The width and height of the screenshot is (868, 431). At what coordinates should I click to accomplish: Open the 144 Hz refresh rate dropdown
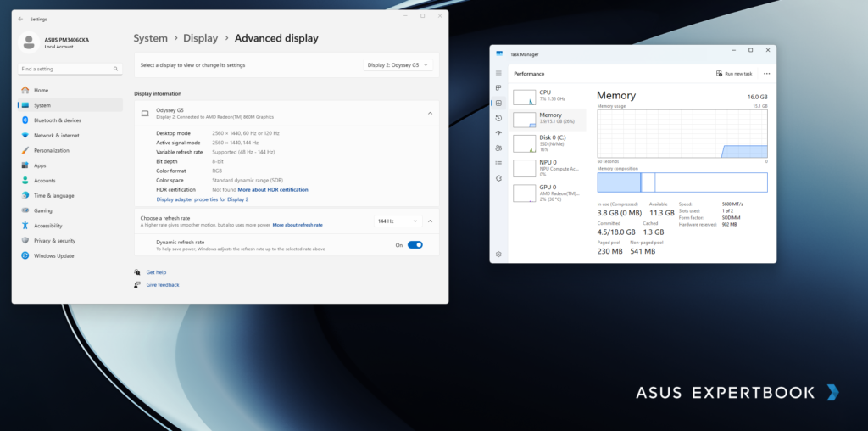click(398, 221)
